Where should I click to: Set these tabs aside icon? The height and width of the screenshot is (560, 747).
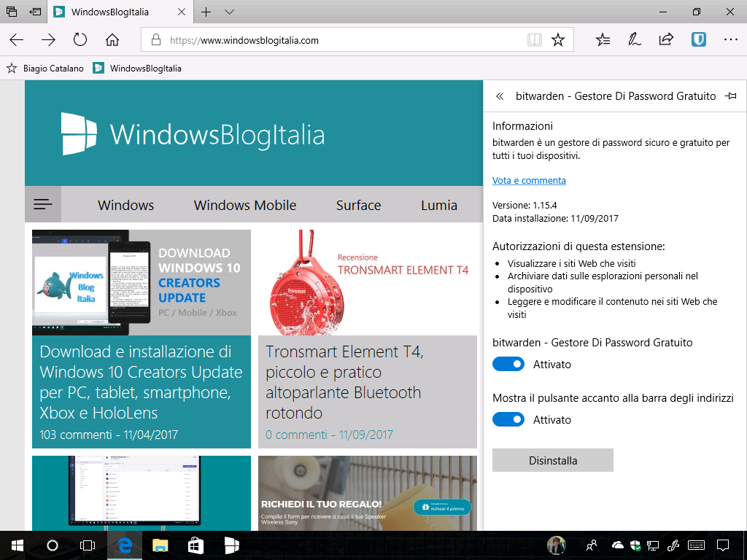pyautogui.click(x=35, y=12)
